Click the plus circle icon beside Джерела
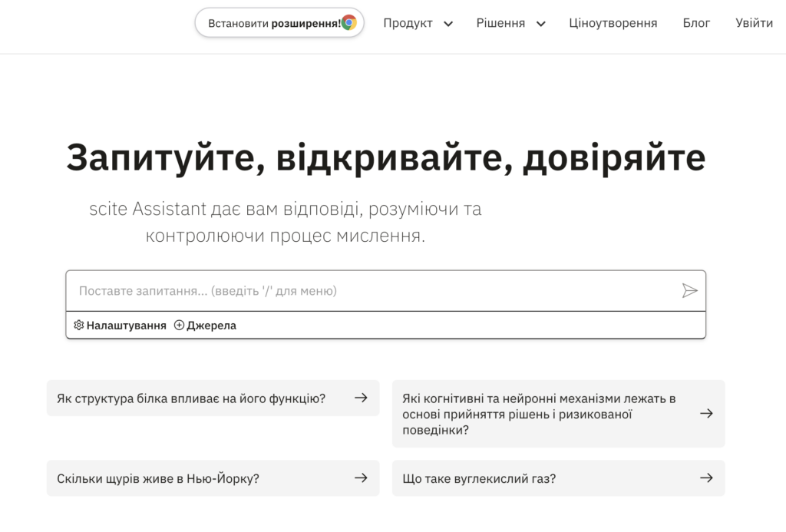Viewport: 786px width, 532px height. [179, 325]
